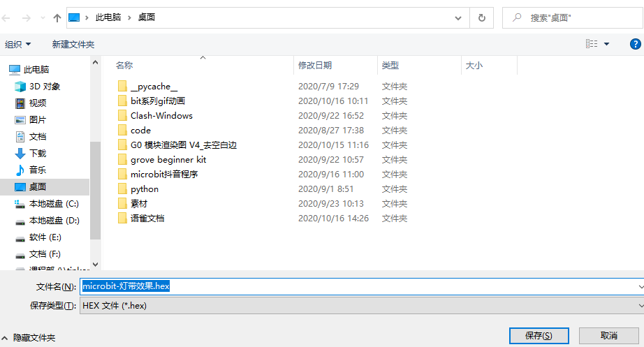Screen dimensions: 644x347
Task: Sort by 大小 column header
Action: (x=474, y=66)
